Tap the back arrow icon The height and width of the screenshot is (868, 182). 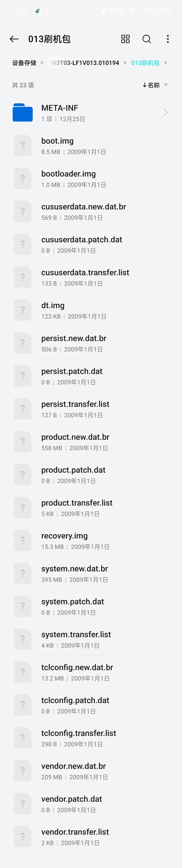tap(14, 39)
